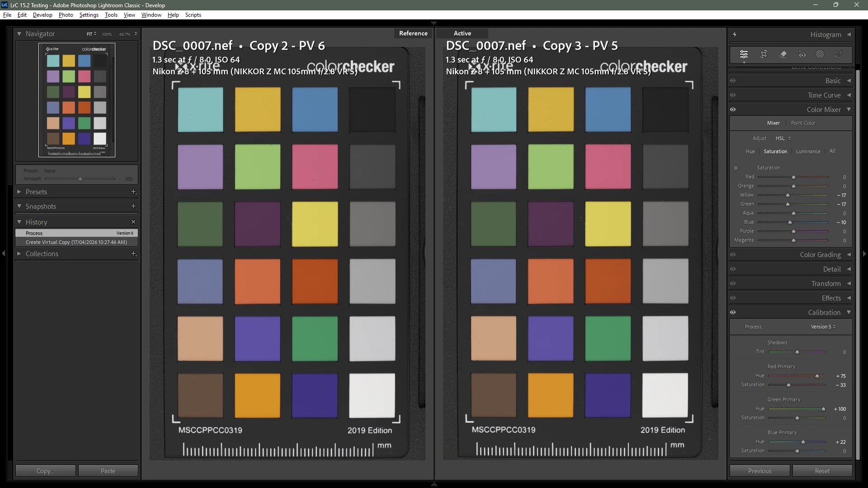Select the Crop overlay tool

click(764, 55)
